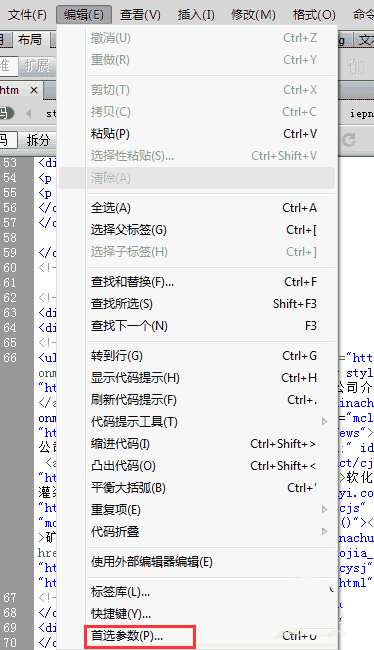Click the 扩展 mode button

pos(37,65)
